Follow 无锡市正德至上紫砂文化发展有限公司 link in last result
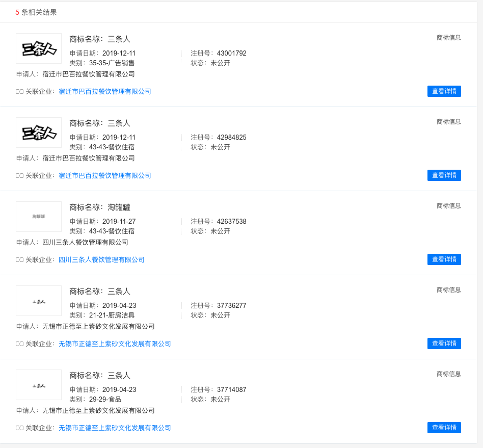The width and height of the screenshot is (483, 448). (x=115, y=428)
